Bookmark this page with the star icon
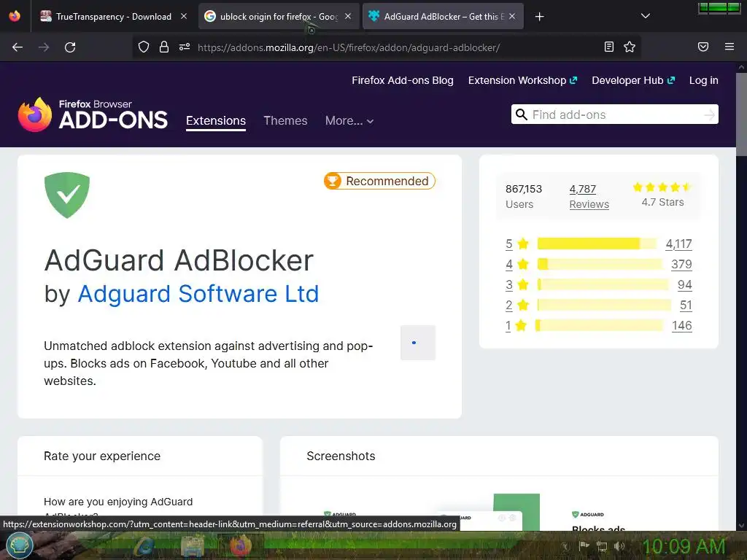The height and width of the screenshot is (560, 747). 630,47
